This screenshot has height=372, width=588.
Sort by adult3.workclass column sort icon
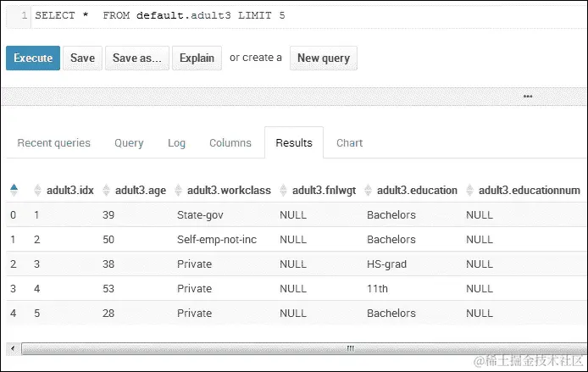(x=178, y=190)
